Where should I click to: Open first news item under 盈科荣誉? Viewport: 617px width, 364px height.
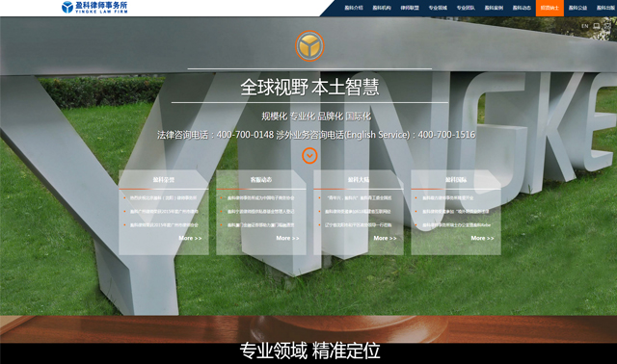163,198
